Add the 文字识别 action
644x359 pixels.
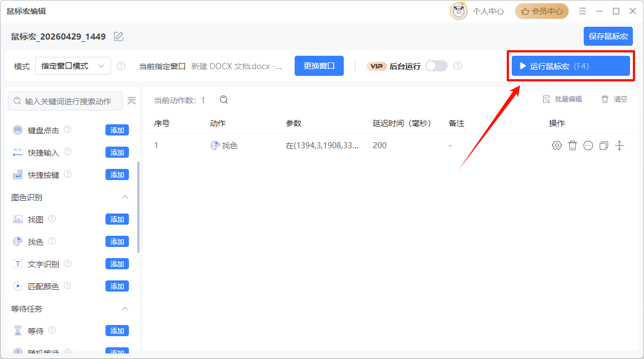tap(117, 264)
